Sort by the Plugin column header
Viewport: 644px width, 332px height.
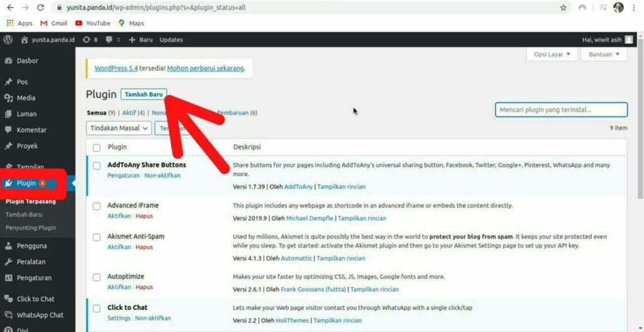(117, 147)
